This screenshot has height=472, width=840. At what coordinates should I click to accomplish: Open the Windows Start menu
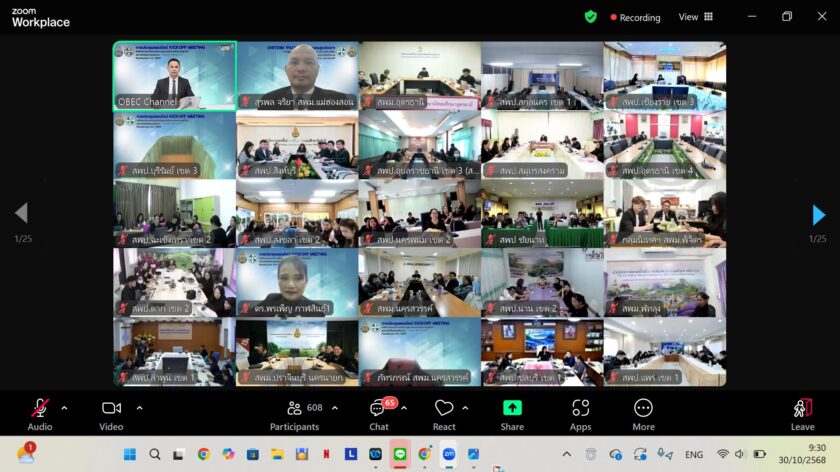[x=130, y=454]
